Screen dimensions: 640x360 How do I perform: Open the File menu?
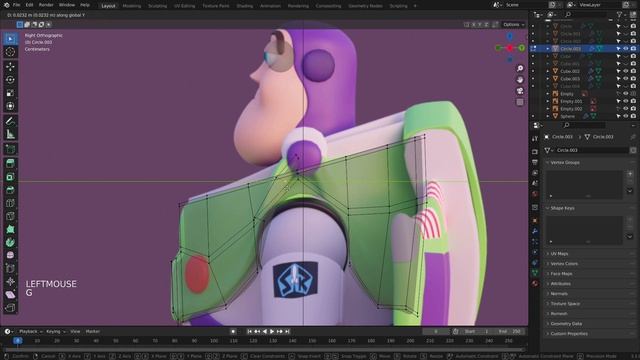[x=16, y=5]
